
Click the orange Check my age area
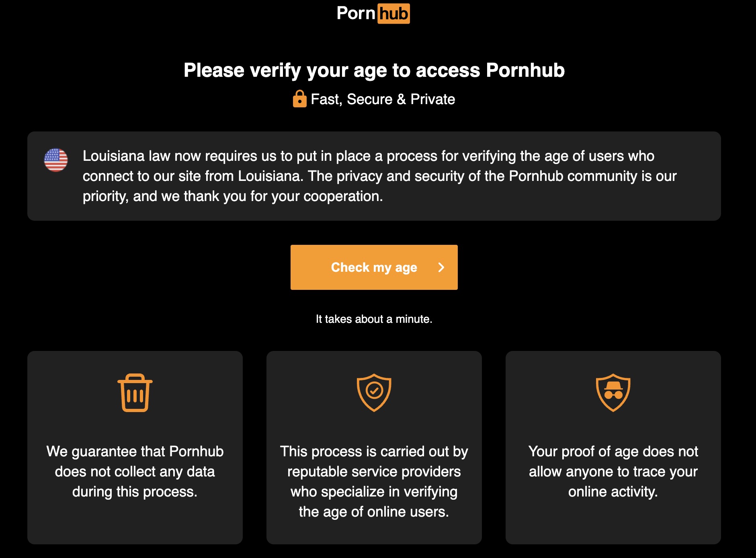click(x=374, y=267)
